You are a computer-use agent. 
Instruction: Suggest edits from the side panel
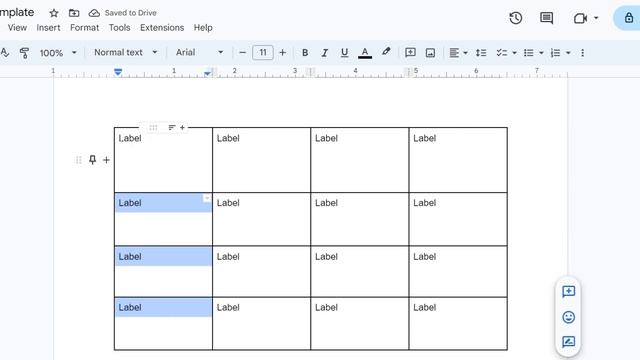click(568, 342)
